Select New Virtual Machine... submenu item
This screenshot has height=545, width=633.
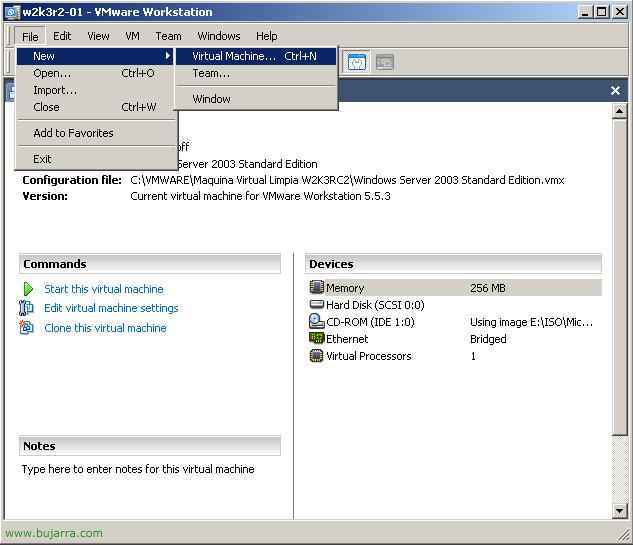pyautogui.click(x=256, y=56)
